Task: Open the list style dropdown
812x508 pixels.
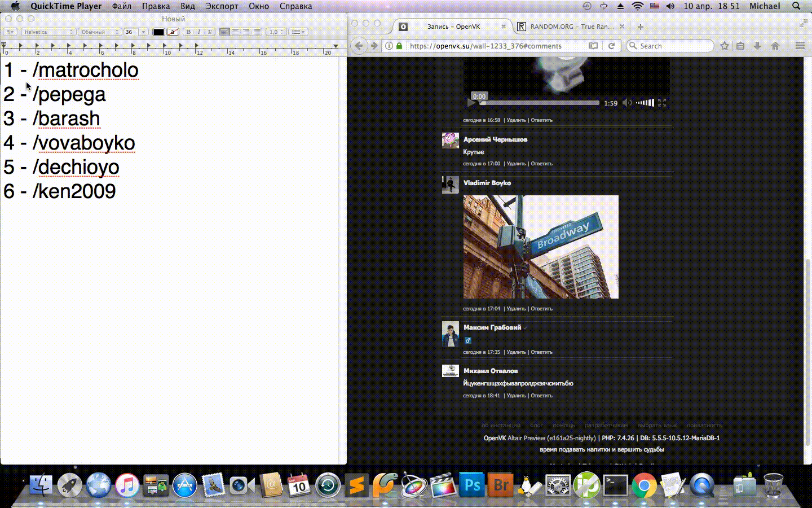Action: pos(298,32)
